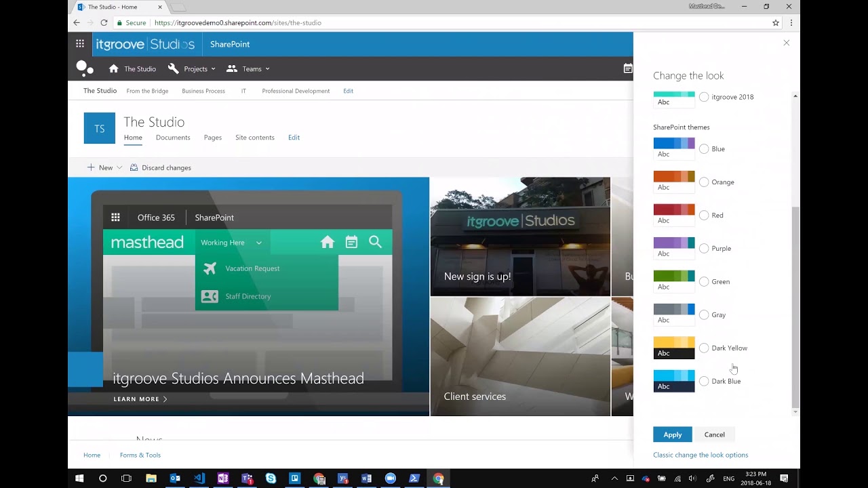Reload the page with the refresh button

tap(104, 22)
